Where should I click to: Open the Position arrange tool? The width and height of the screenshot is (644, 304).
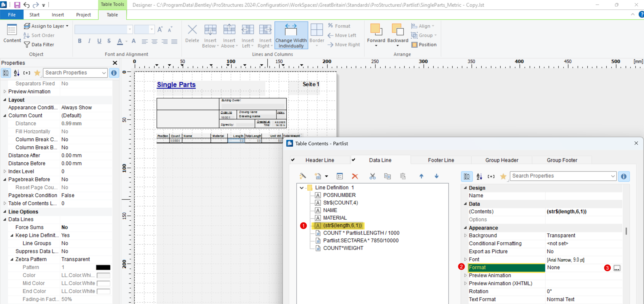[424, 45]
